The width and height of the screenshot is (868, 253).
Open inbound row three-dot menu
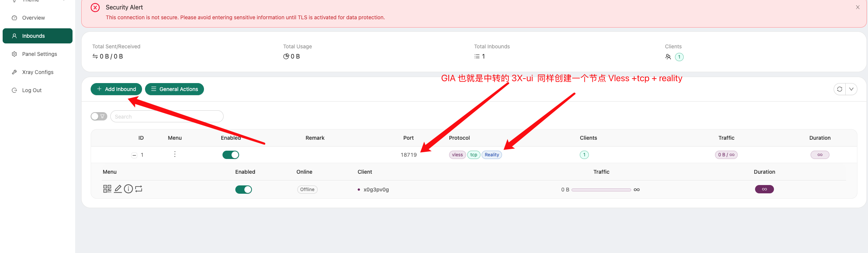tap(175, 154)
